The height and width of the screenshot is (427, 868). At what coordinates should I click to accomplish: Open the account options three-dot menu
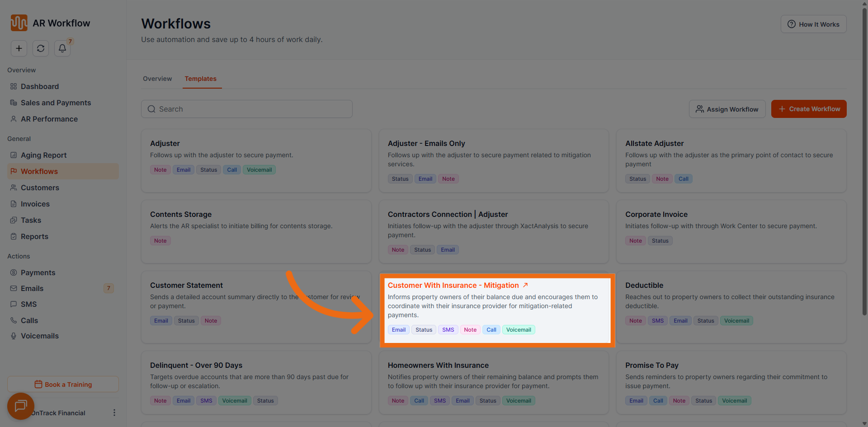pos(114,413)
